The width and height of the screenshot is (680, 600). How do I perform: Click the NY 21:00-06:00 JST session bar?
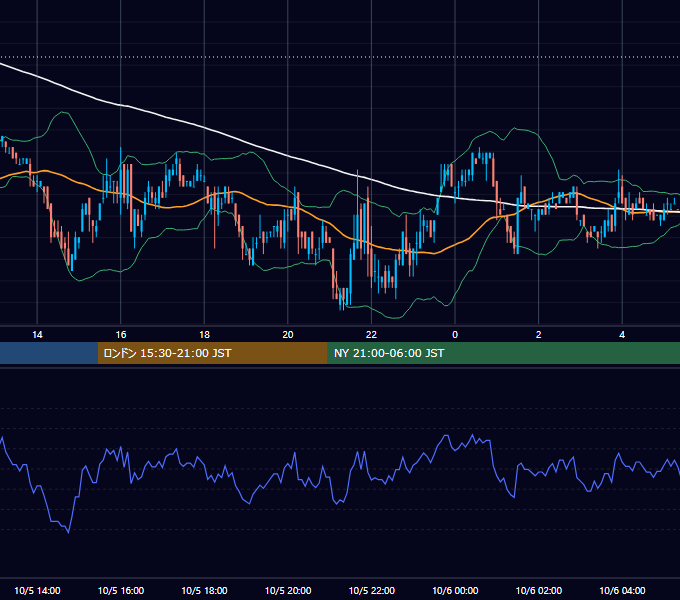tap(503, 353)
